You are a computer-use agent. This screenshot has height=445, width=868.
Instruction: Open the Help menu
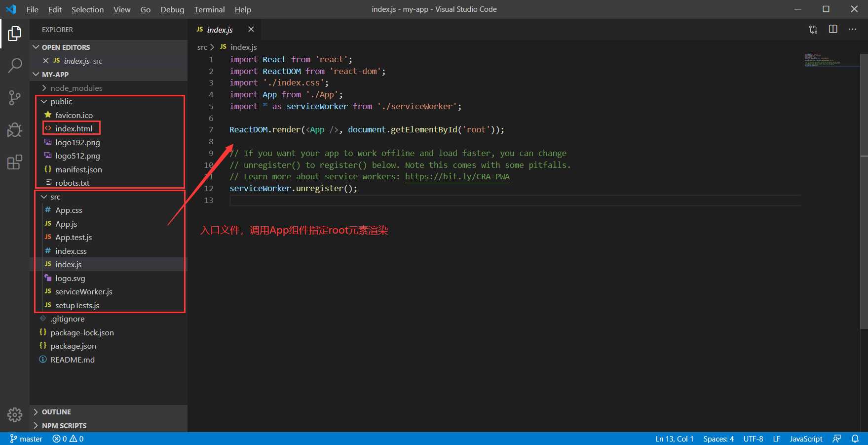(243, 9)
